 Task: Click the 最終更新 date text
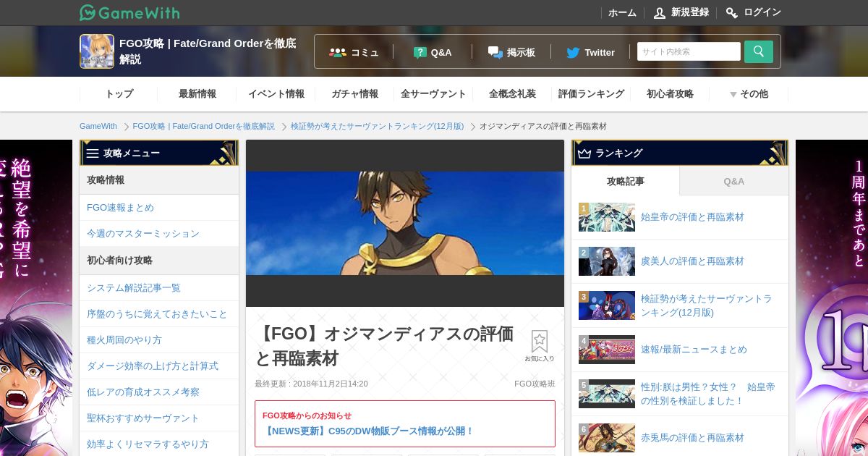click(x=311, y=384)
